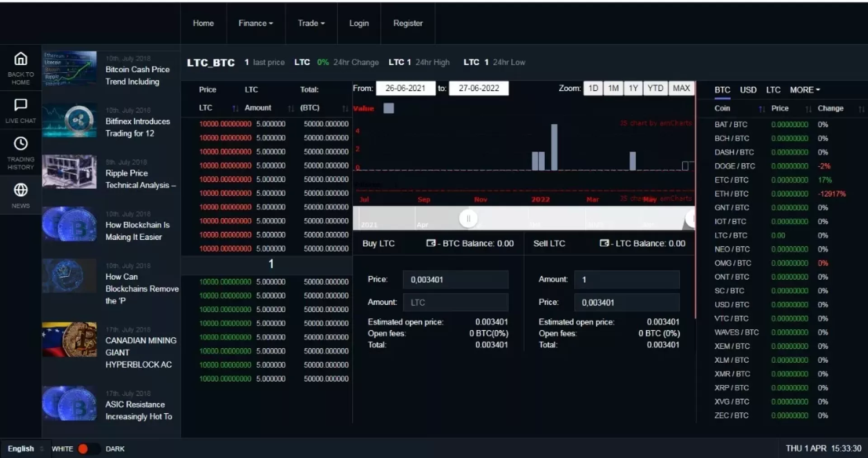The height and width of the screenshot is (458, 868).
Task: Toggle the Value legend marker on chart
Action: [388, 108]
